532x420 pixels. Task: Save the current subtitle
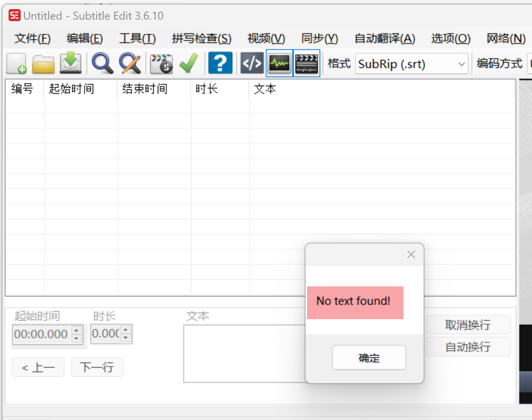pyautogui.click(x=70, y=64)
